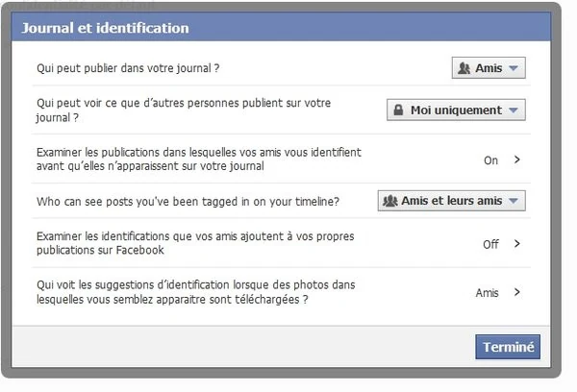The image size is (577, 392).
Task: Click the Terminé button
Action: (508, 347)
